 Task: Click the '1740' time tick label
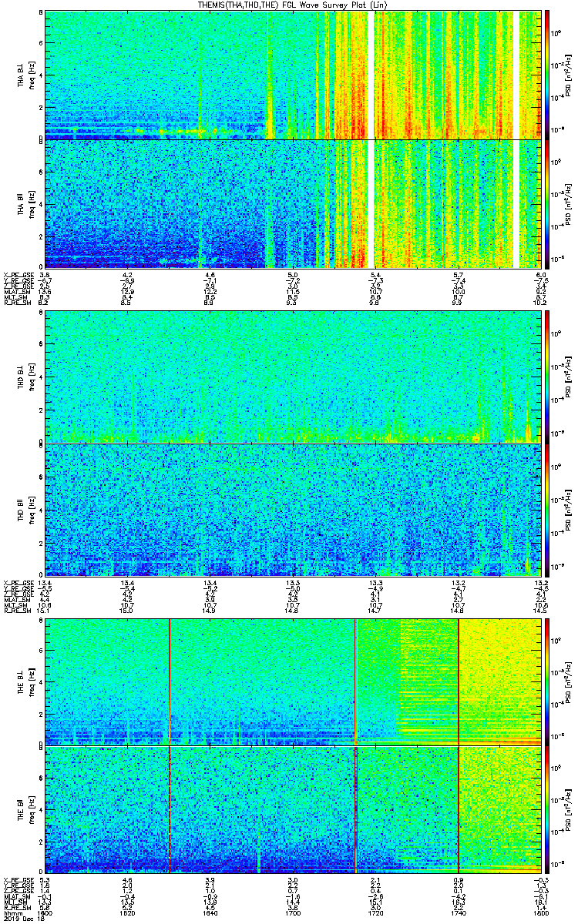tap(458, 912)
